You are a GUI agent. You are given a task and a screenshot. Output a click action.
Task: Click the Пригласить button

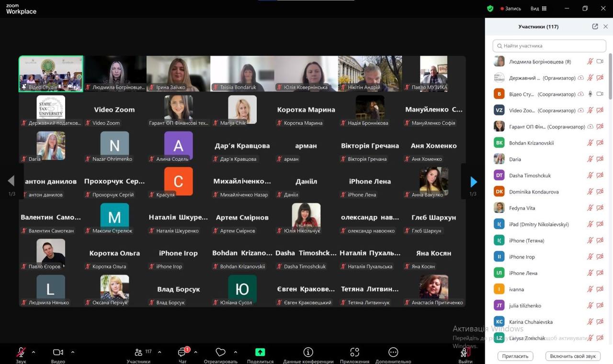tap(515, 356)
